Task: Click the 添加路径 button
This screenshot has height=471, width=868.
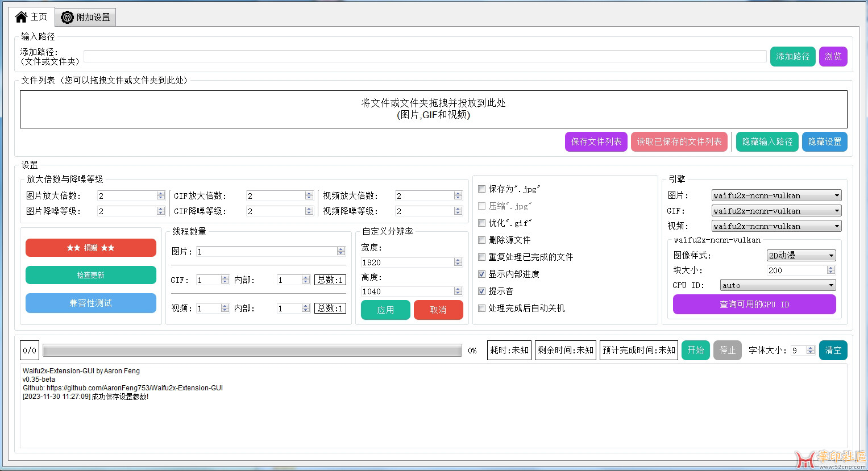Action: [792, 56]
